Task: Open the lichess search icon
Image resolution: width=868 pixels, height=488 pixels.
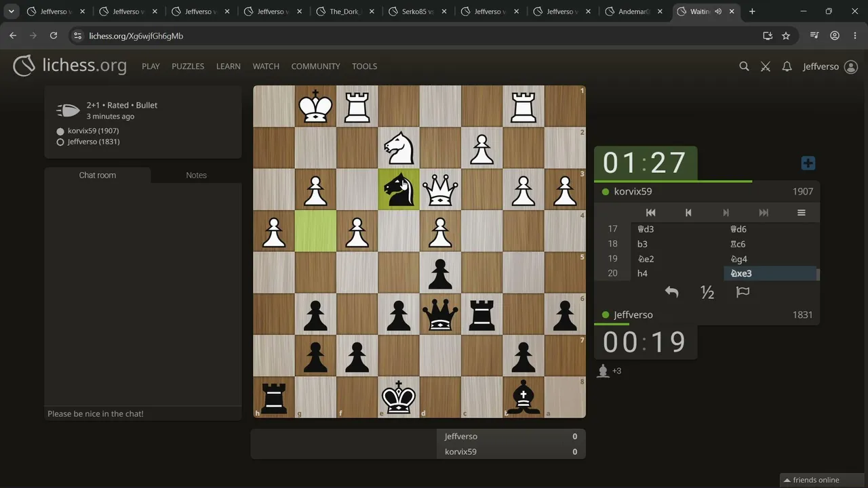Action: 744,66
